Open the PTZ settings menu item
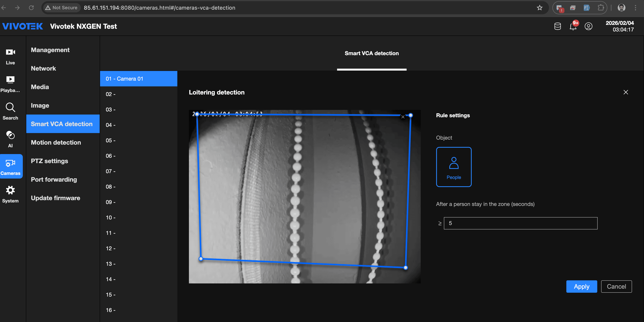This screenshot has height=322, width=644. (x=49, y=161)
